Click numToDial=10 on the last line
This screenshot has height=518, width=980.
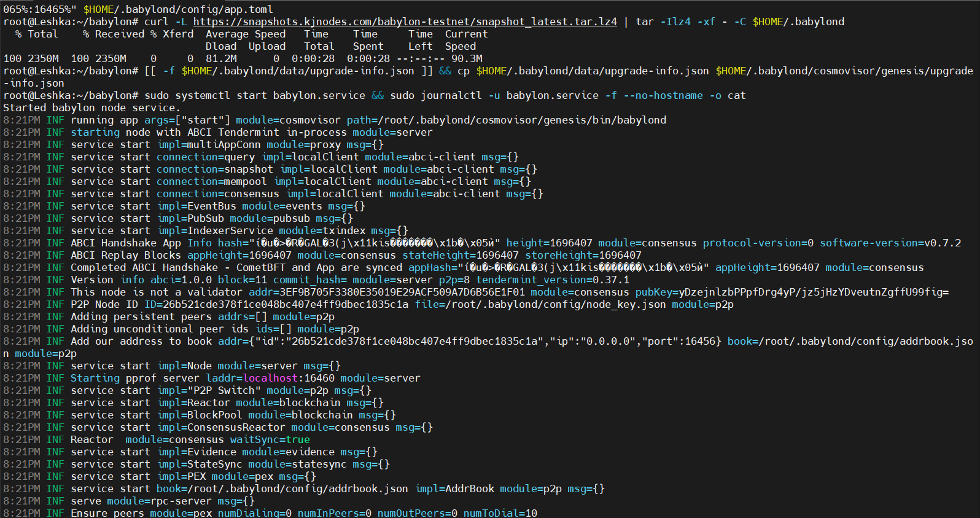500,513
